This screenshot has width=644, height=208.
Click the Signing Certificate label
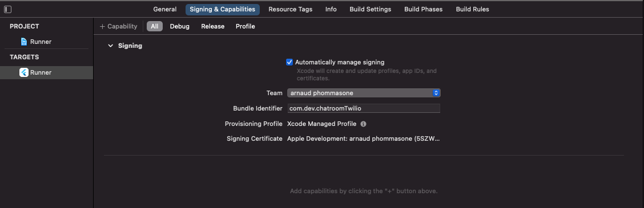tap(255, 138)
